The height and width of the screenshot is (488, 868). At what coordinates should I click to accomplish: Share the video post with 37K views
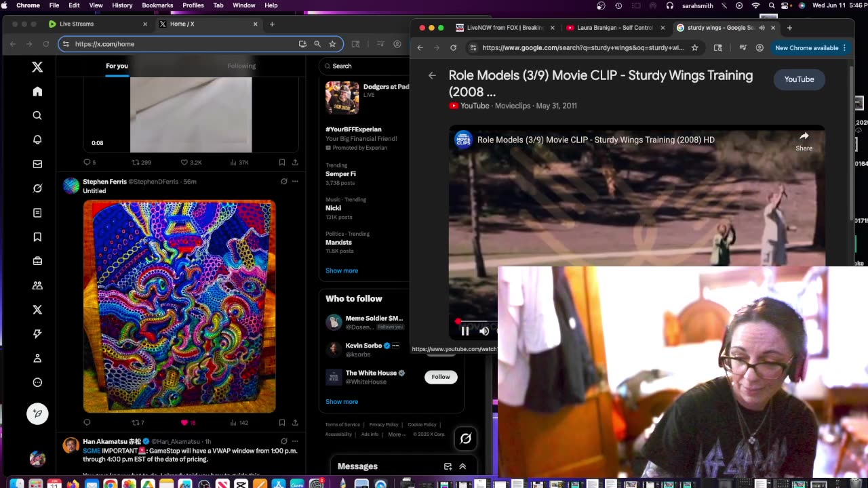[x=295, y=162]
